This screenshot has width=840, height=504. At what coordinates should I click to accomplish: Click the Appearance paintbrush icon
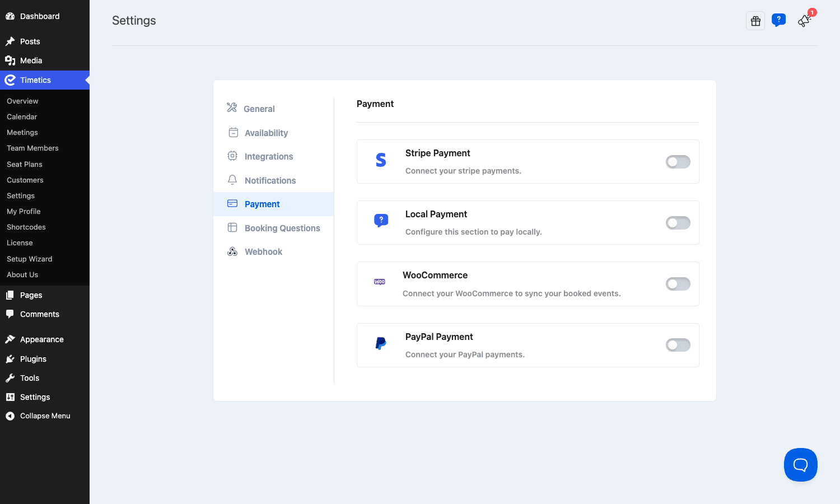pos(10,339)
